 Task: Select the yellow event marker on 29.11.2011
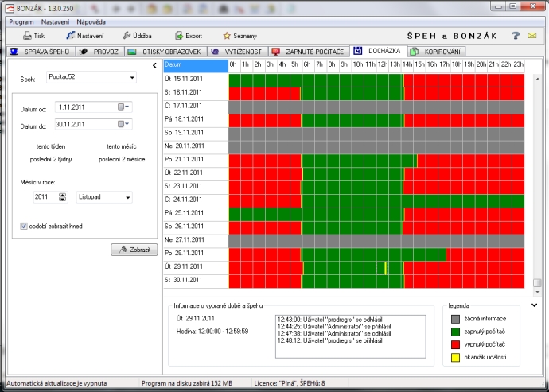tap(385, 268)
